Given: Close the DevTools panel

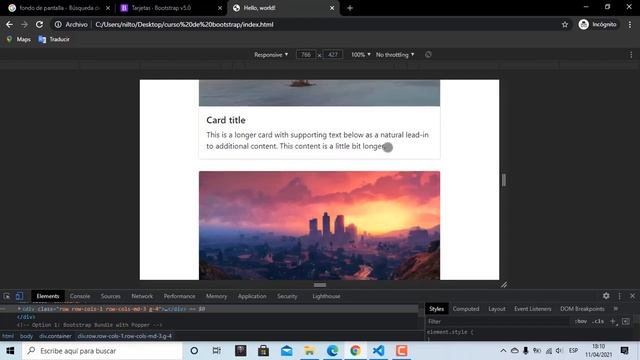Looking at the screenshot, I should (632, 296).
